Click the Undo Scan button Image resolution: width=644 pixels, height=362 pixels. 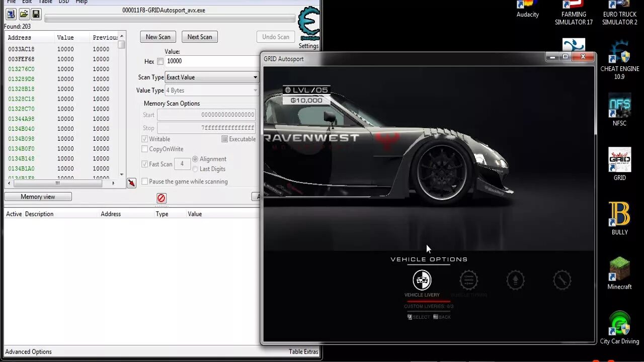276,37
